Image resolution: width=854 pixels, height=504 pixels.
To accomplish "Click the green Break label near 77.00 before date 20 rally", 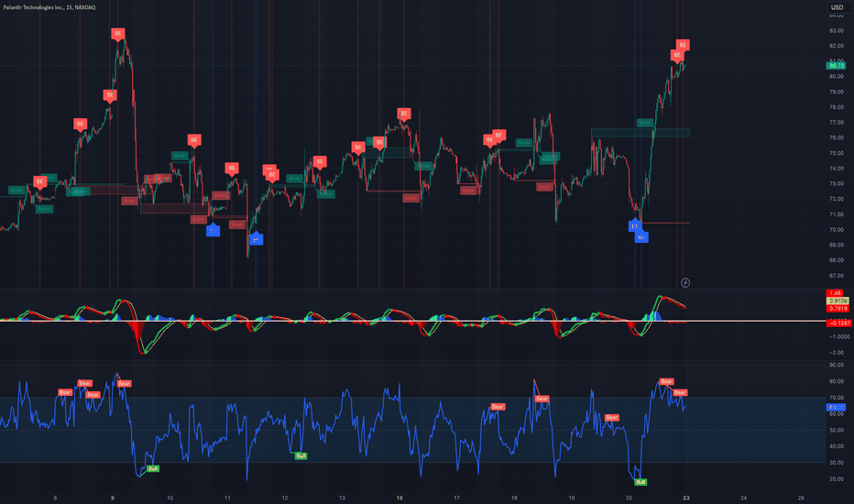I will [645, 123].
